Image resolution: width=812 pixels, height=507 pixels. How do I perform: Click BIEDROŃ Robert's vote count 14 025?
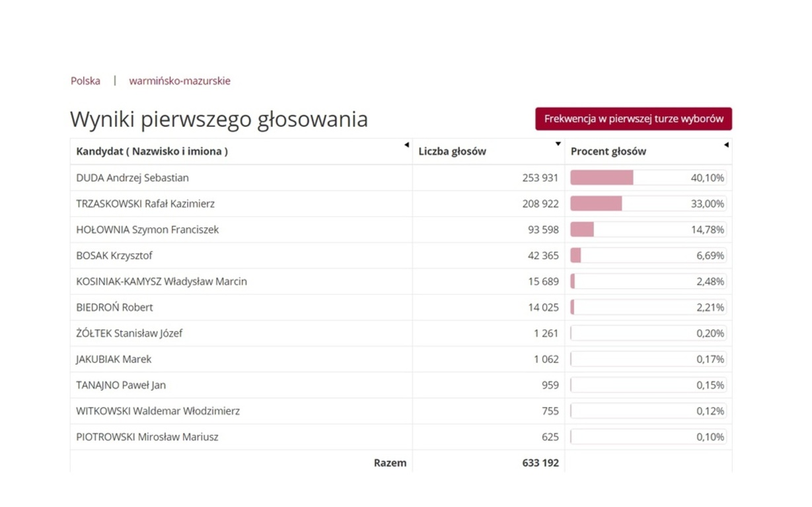544,307
